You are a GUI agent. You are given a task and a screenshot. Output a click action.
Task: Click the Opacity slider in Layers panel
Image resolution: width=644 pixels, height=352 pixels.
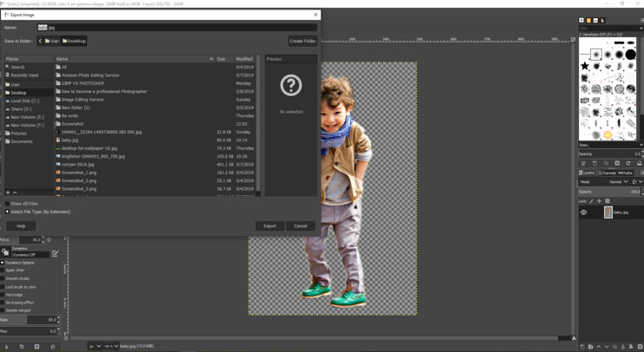pos(610,192)
